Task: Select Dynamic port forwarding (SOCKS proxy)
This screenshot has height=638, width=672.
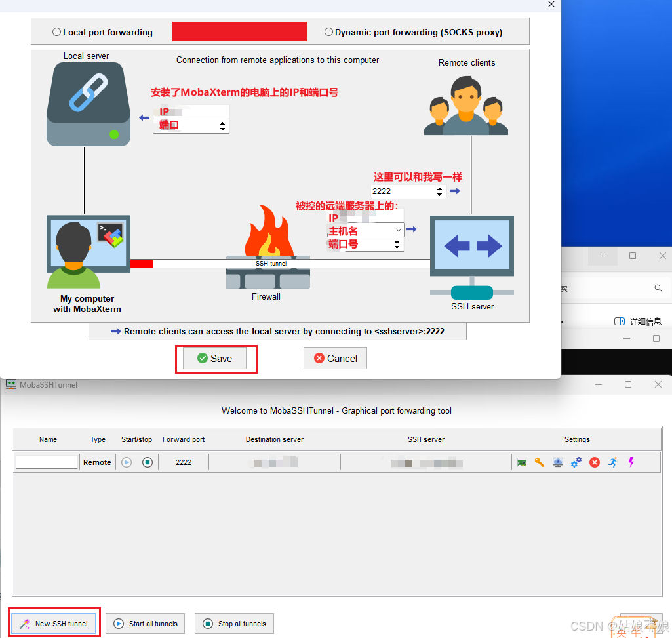Action: (x=328, y=32)
